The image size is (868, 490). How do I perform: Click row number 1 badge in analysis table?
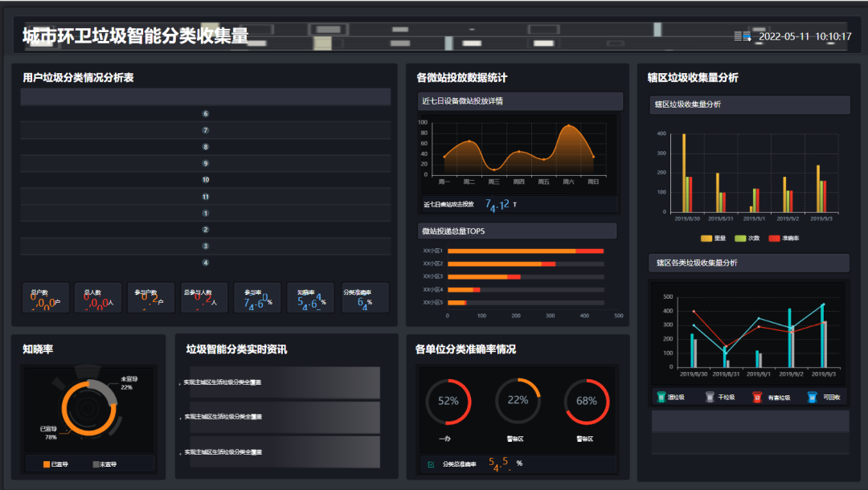pos(206,214)
